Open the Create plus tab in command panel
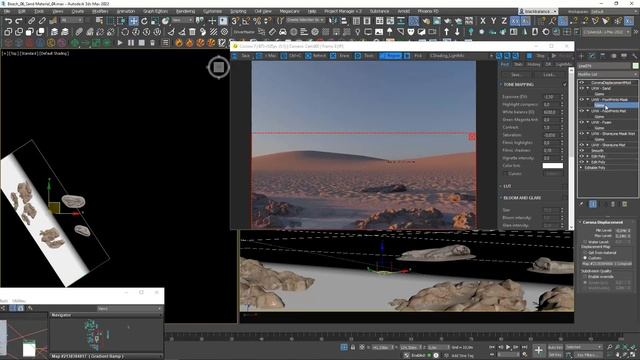Screen dimensions: 640x360 pos(582,56)
